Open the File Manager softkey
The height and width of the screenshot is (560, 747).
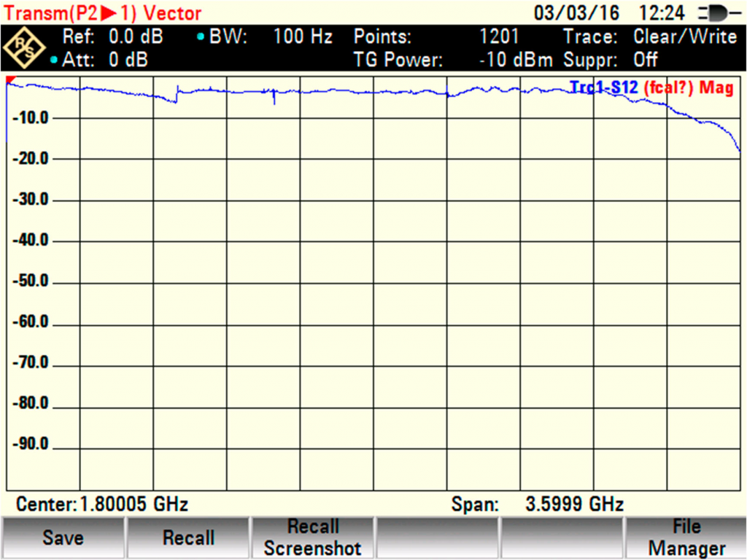686,538
